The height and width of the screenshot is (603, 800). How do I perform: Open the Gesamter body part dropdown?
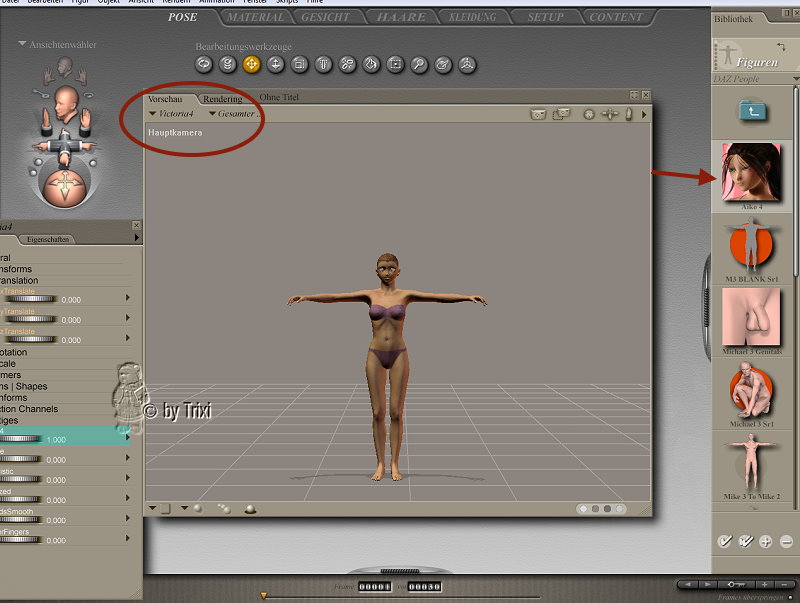[x=234, y=114]
